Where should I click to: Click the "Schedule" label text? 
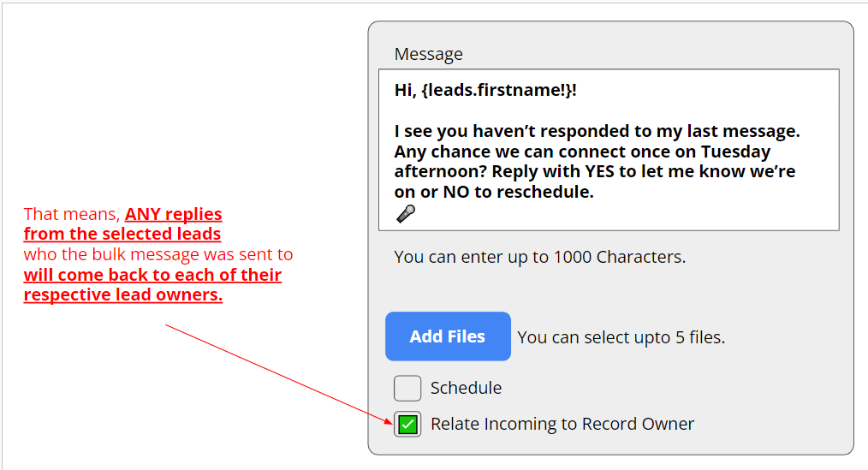[x=466, y=388]
